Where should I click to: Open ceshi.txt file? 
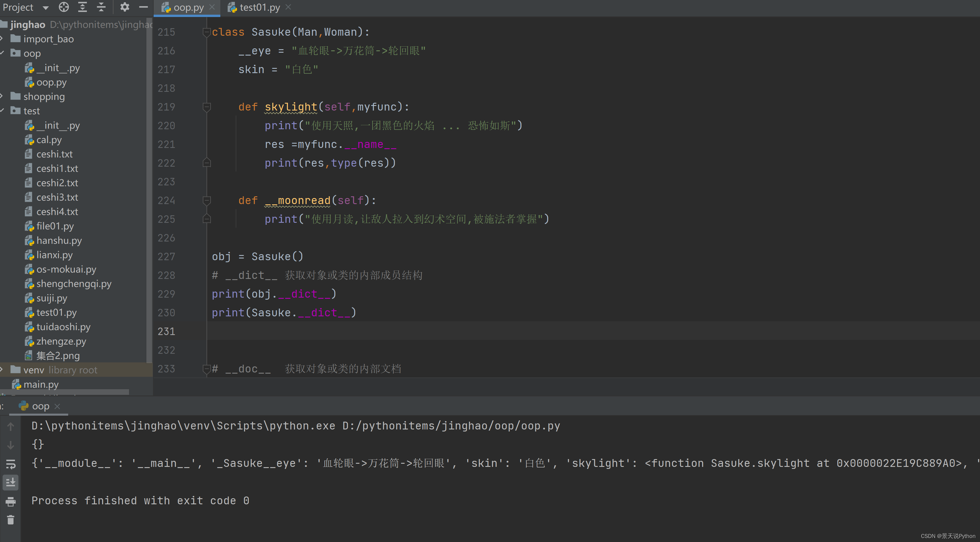pos(54,154)
